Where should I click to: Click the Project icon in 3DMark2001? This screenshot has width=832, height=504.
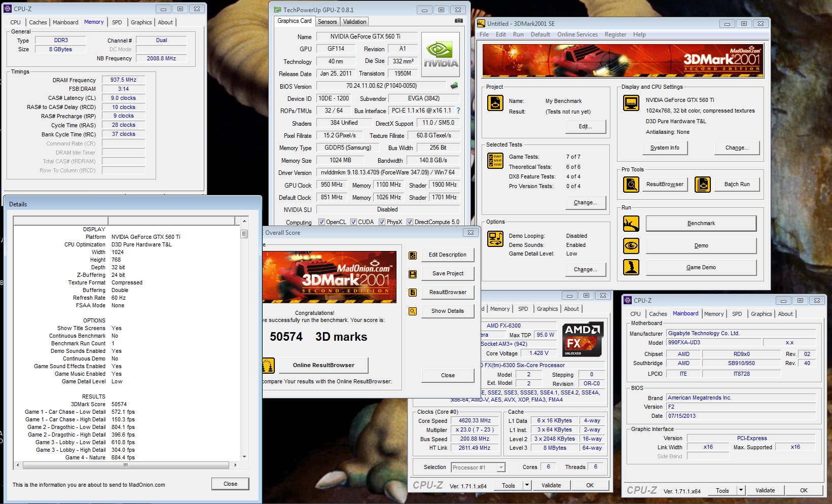pos(495,103)
